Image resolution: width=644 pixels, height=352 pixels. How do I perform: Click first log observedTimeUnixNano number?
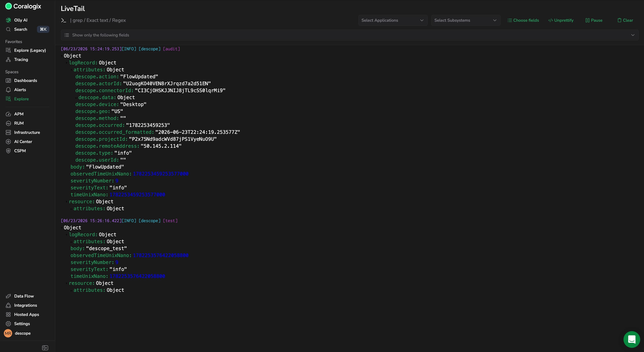161,174
